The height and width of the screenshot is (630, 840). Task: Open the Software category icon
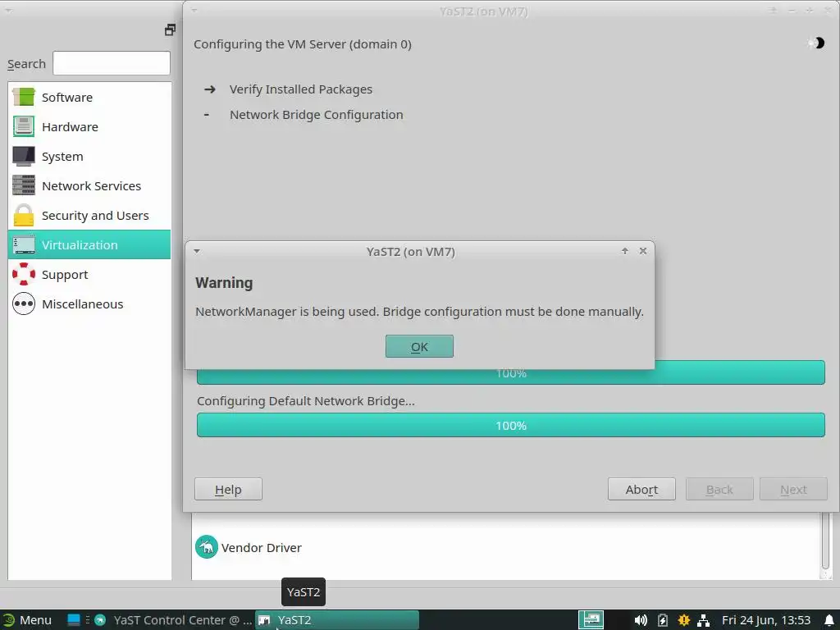click(24, 97)
